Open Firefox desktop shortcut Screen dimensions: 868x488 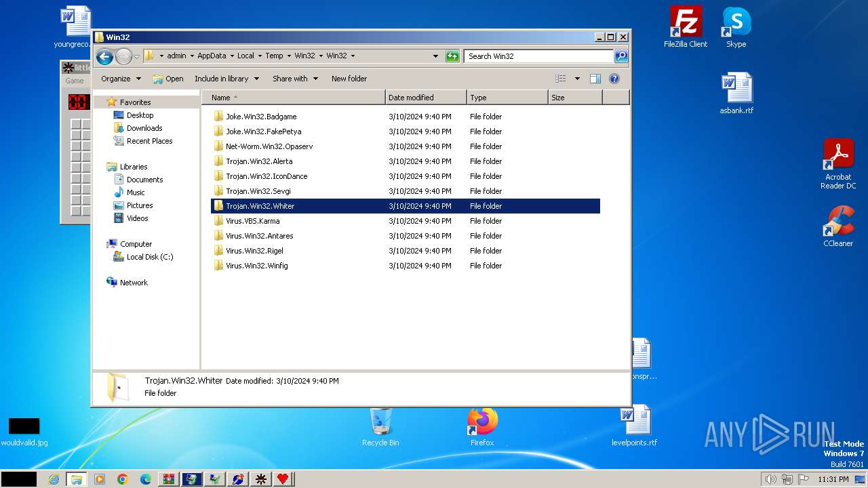(x=482, y=426)
